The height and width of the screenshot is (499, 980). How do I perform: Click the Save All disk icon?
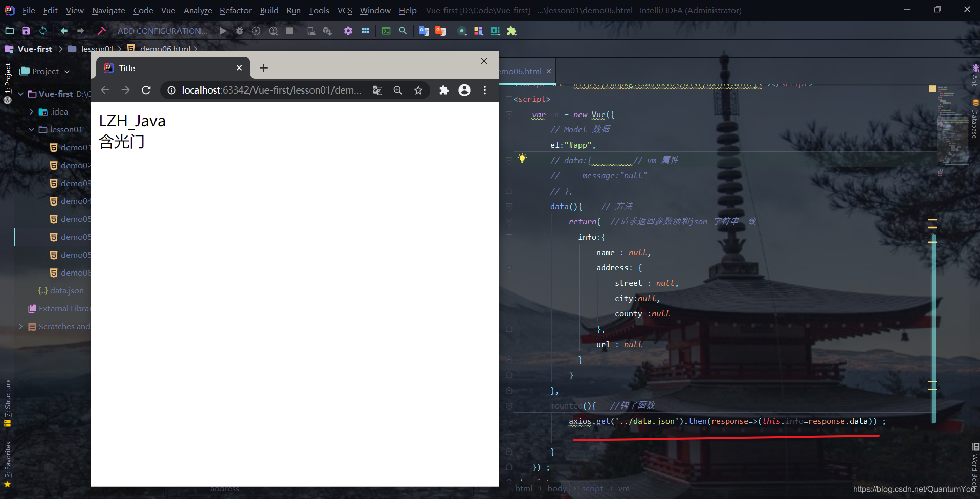point(26,31)
